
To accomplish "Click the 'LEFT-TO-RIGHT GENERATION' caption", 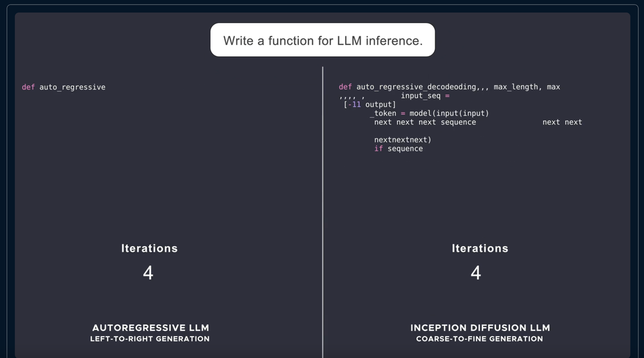I will (150, 339).
